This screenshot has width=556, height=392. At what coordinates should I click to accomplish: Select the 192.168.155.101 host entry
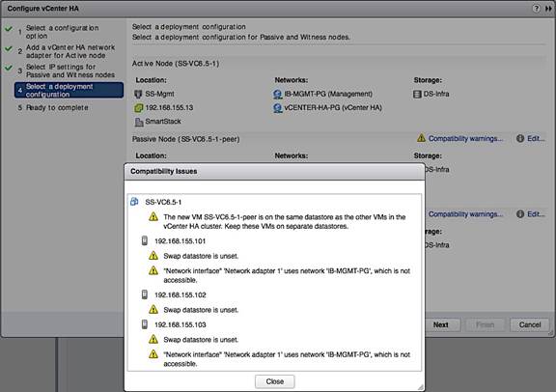(x=180, y=240)
